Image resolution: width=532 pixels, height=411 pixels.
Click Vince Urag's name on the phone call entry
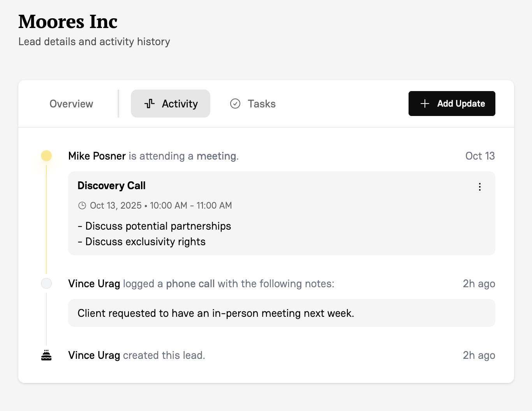94,283
